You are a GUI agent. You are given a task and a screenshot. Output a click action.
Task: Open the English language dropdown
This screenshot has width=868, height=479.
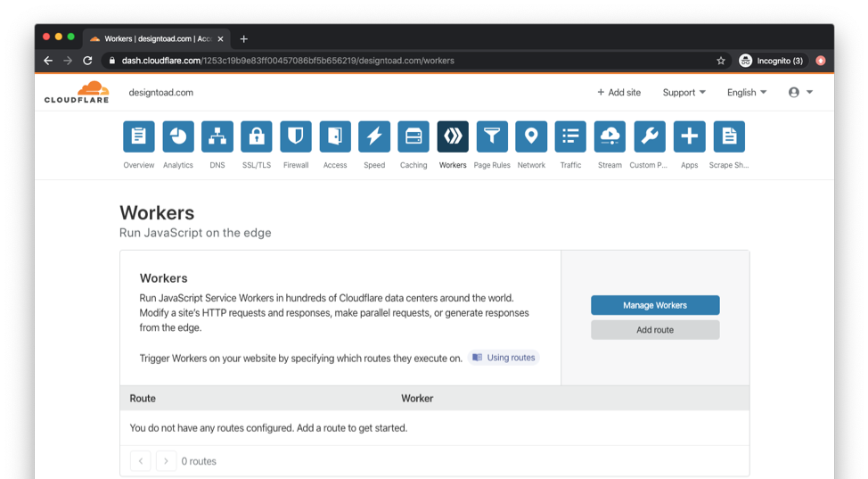pyautogui.click(x=746, y=93)
